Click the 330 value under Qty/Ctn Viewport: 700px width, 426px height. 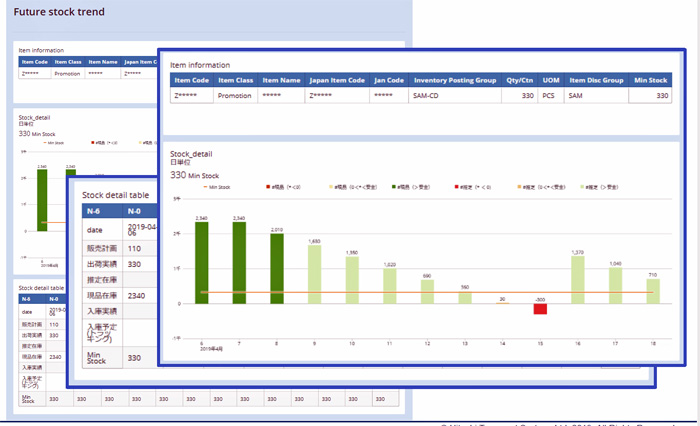(519, 96)
